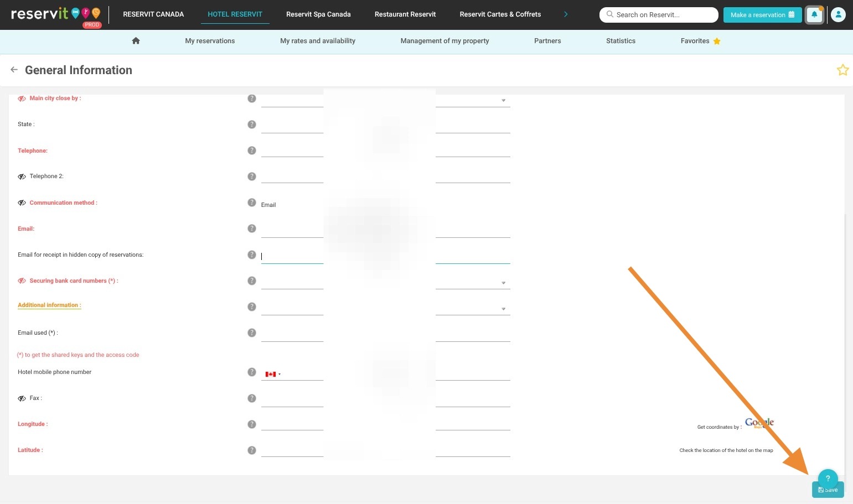Viewport: 853px width, 504px height.
Task: Open Reservit Cartes & Coffrets tab
Action: tap(500, 14)
